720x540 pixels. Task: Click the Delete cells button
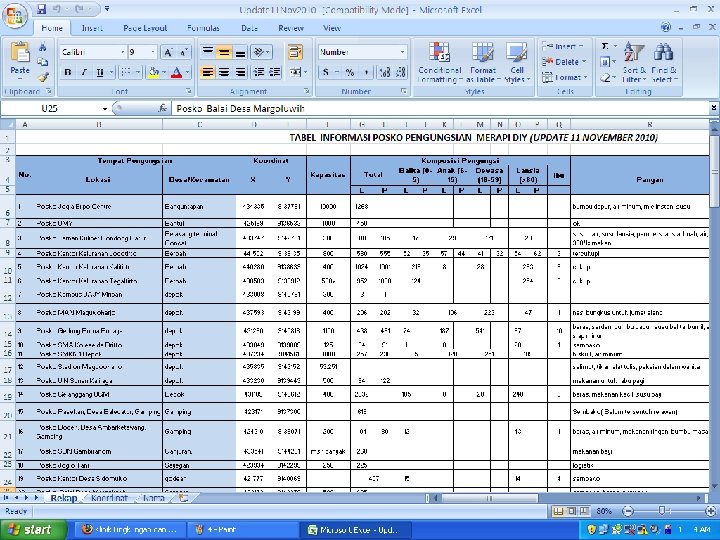pos(563,62)
